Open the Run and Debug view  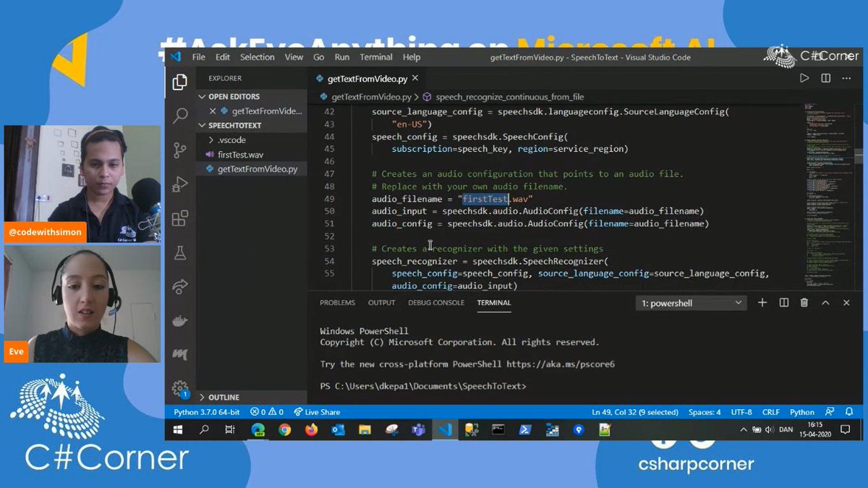tap(180, 185)
